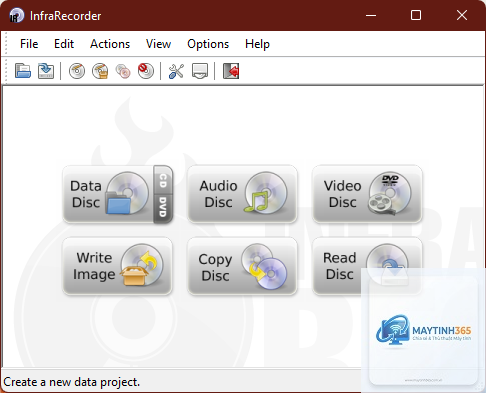
Task: Click the Write Image button
Action: coord(117,266)
